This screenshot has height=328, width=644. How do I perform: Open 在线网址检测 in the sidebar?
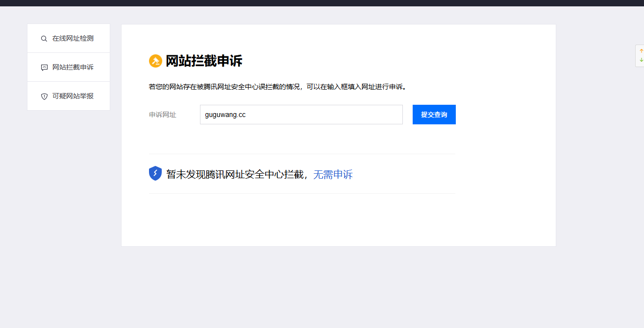[x=69, y=38]
